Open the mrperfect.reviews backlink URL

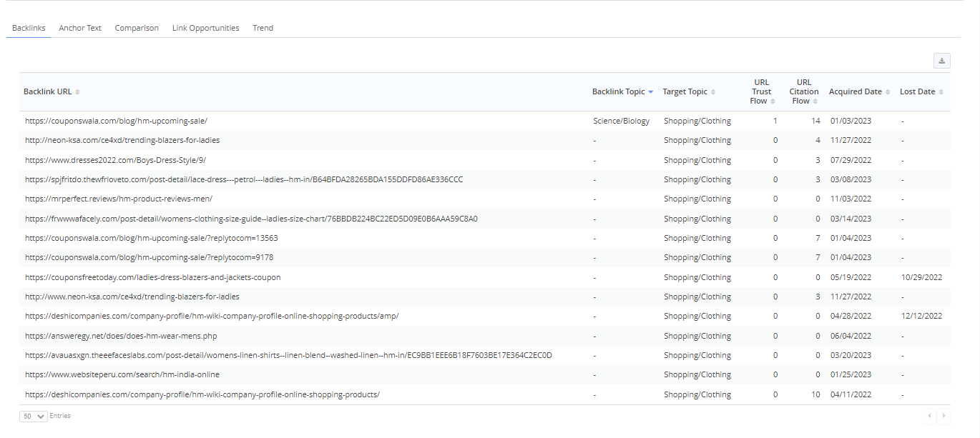point(119,199)
